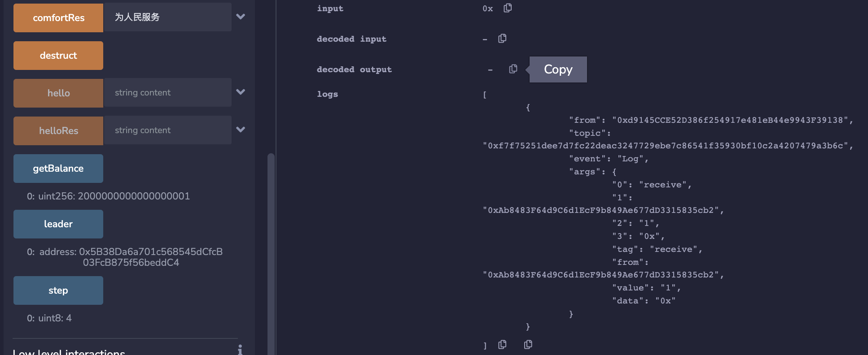The height and width of the screenshot is (355, 868).
Task: Call the step getter
Action: (58, 290)
